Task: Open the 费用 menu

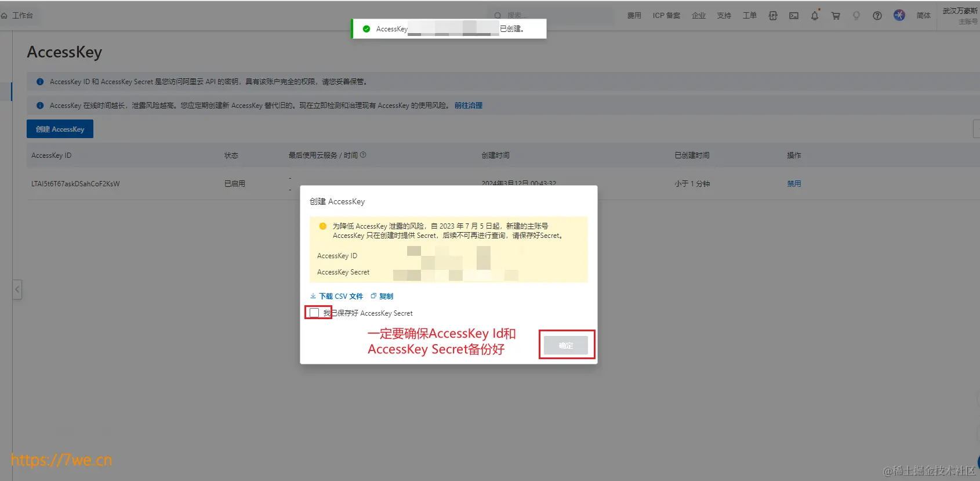Action: pos(634,16)
